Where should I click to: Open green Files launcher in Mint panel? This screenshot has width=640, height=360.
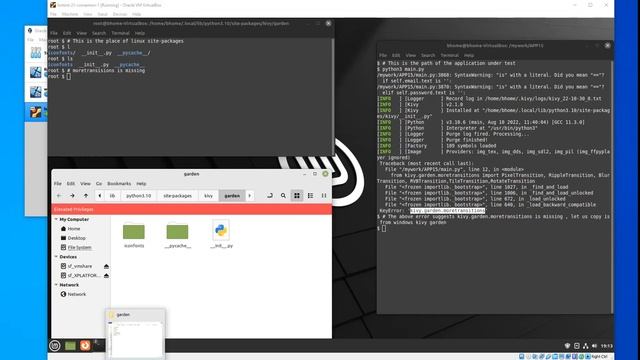point(70,346)
